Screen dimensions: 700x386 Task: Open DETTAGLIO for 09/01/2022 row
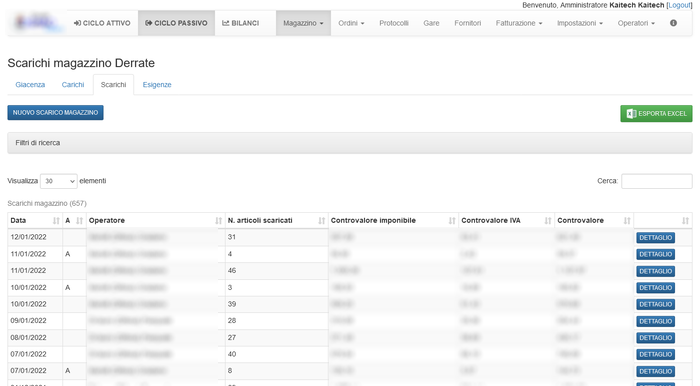tap(655, 321)
